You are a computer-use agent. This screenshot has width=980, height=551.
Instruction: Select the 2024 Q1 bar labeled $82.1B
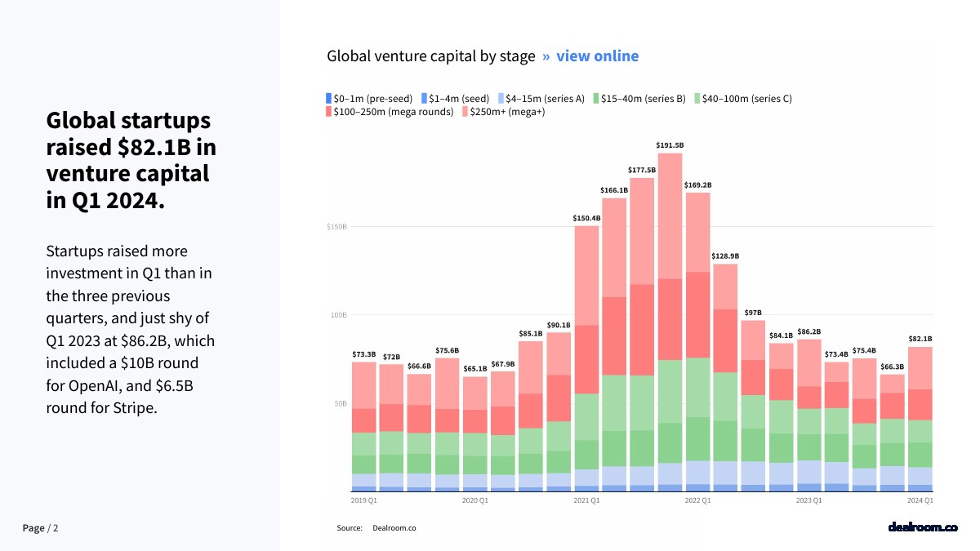click(x=920, y=420)
